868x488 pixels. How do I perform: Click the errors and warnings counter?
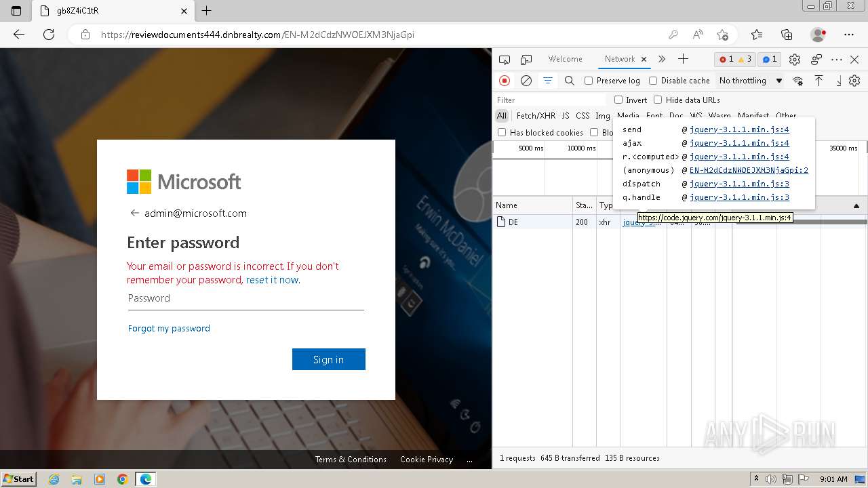pos(735,60)
